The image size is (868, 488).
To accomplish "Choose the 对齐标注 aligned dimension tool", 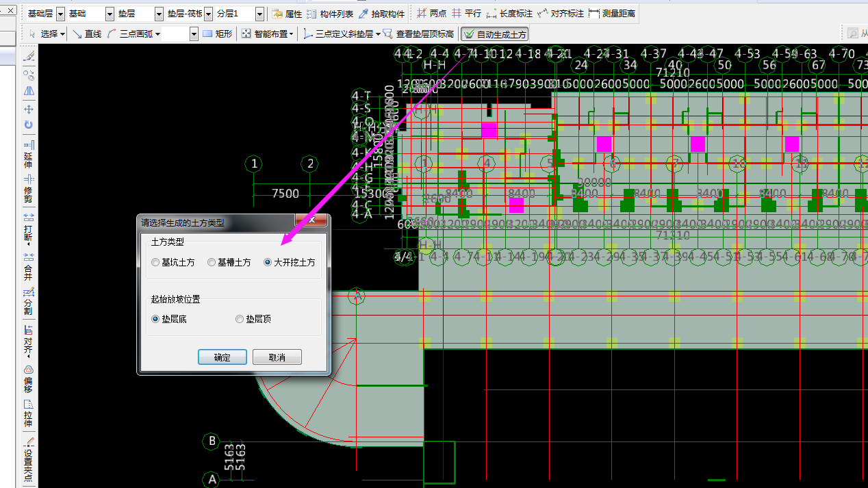I will (x=561, y=14).
